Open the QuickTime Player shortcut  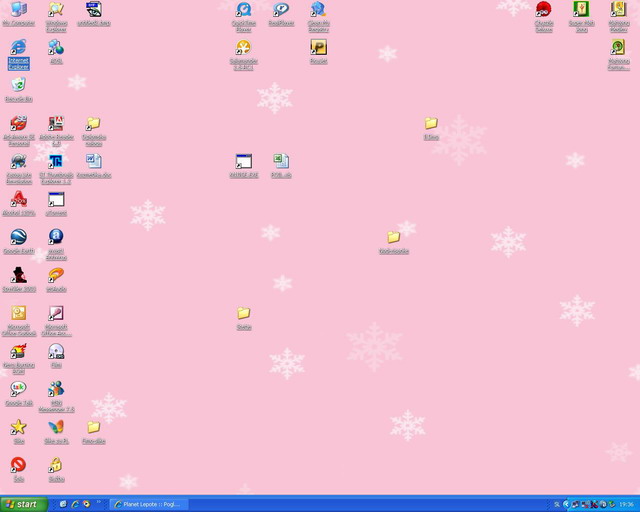pyautogui.click(x=243, y=10)
